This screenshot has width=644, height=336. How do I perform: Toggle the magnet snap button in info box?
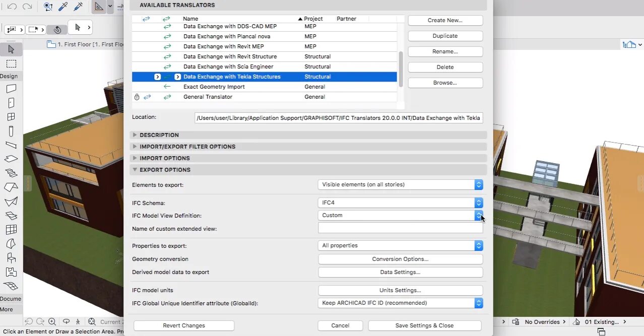pyautogui.click(x=57, y=29)
